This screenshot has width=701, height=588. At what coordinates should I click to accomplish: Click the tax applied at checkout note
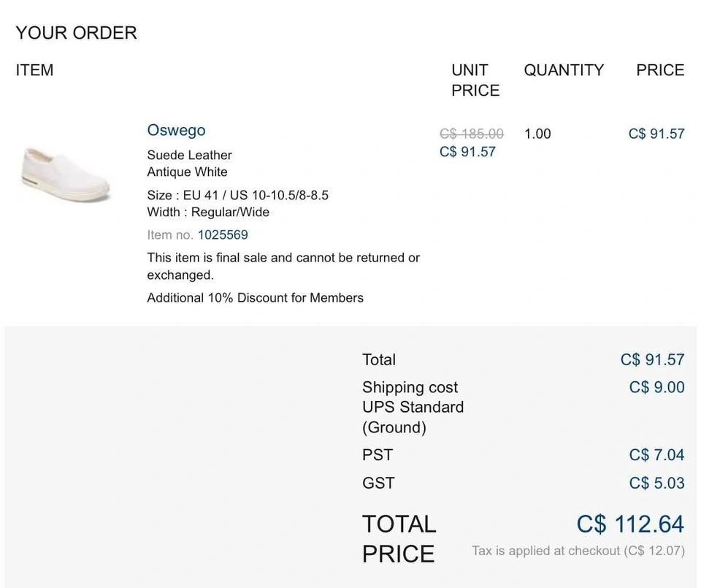tap(578, 551)
